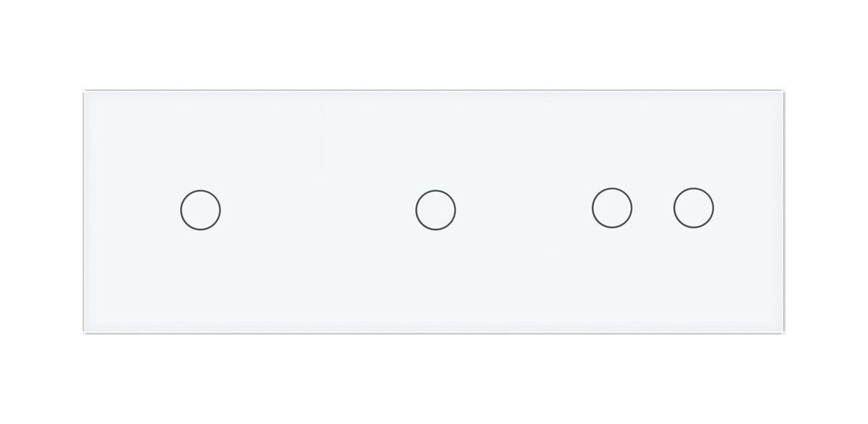868x424 pixels.
Task: Click the gap between the two right circles
Action: pyautogui.click(x=652, y=208)
